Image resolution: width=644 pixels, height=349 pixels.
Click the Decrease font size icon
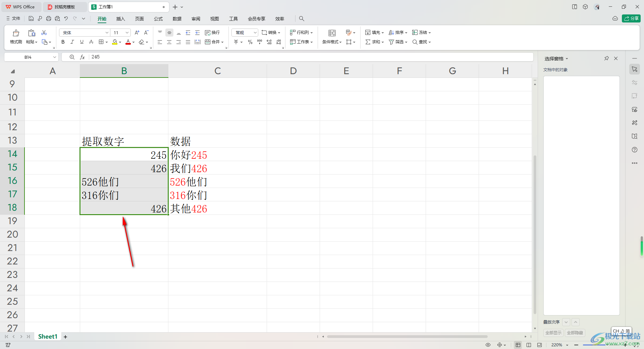tap(146, 33)
